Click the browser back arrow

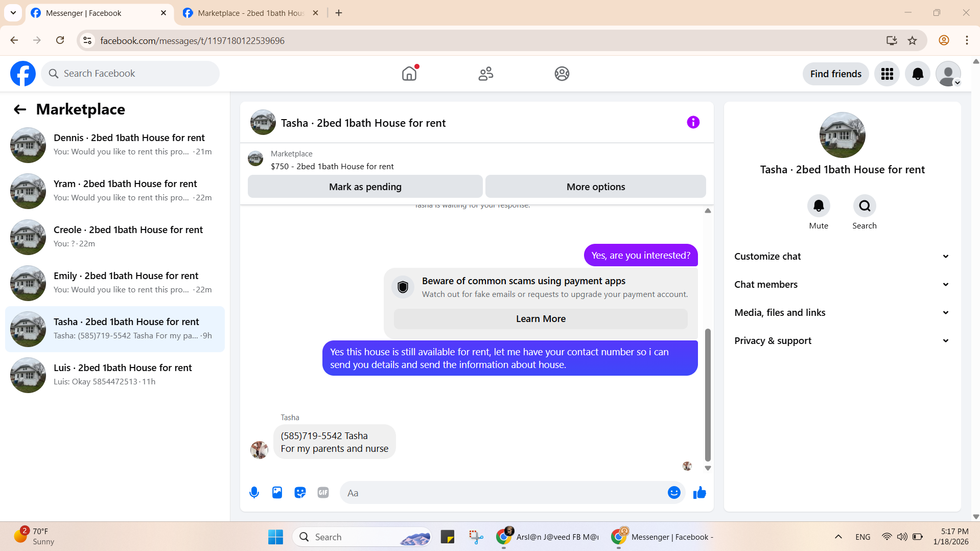tap(14, 40)
